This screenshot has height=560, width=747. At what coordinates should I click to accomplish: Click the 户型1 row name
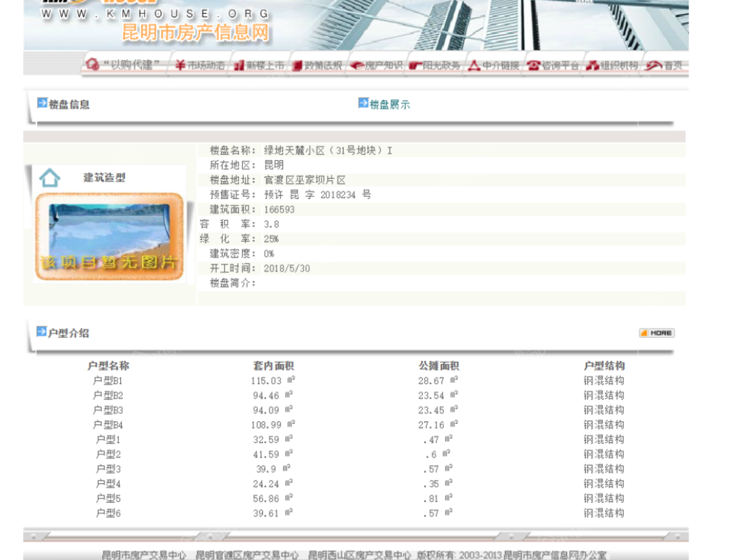click(108, 440)
